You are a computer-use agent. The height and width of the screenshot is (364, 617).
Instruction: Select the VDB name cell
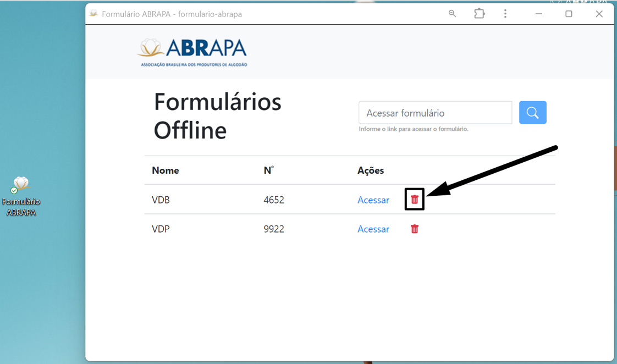pyautogui.click(x=161, y=200)
